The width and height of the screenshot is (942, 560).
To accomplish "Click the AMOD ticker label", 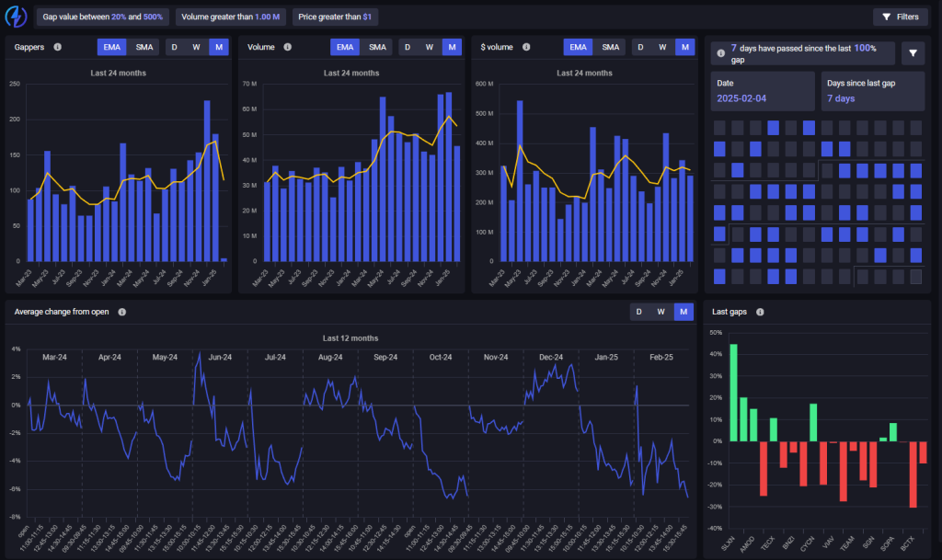I will pos(747,543).
